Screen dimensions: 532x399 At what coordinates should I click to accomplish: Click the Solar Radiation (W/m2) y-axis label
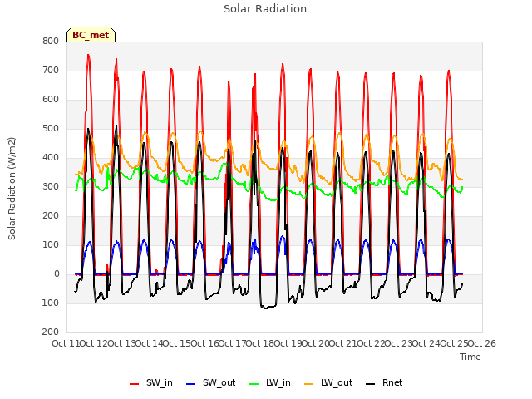point(12,189)
